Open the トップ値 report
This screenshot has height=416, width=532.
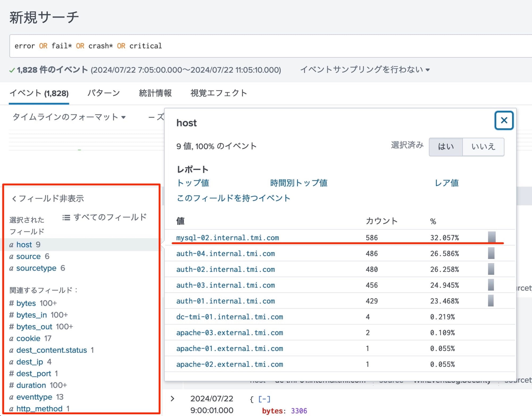[193, 183]
